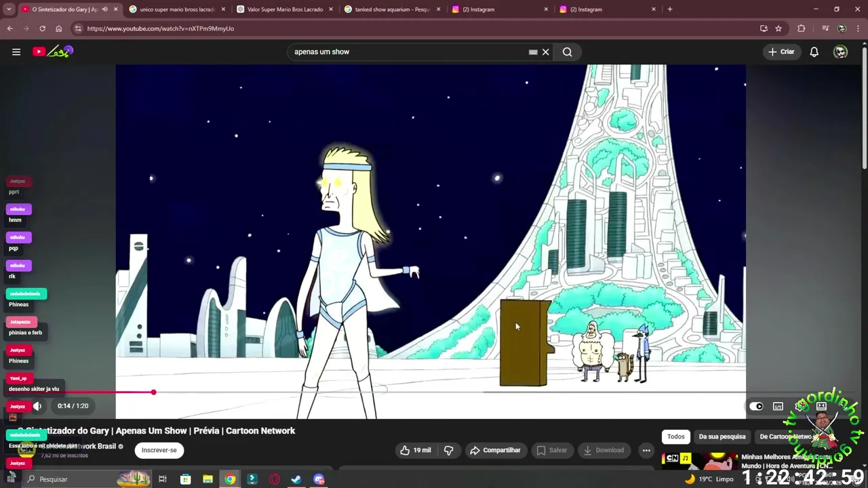The image size is (868, 488).
Task: Reload the page
Action: point(42,28)
